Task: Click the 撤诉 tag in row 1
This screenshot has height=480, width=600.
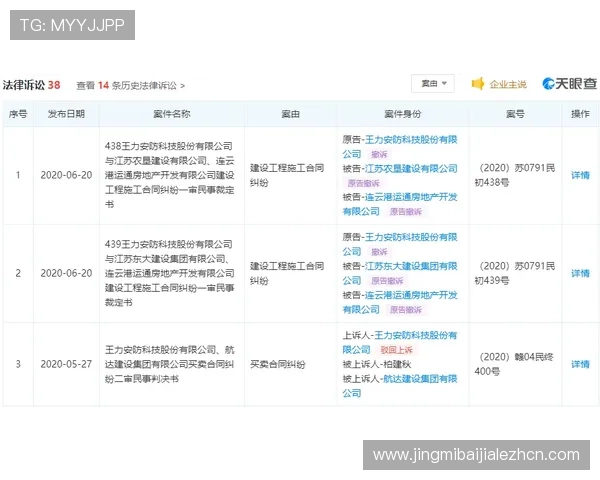Action: tap(379, 154)
